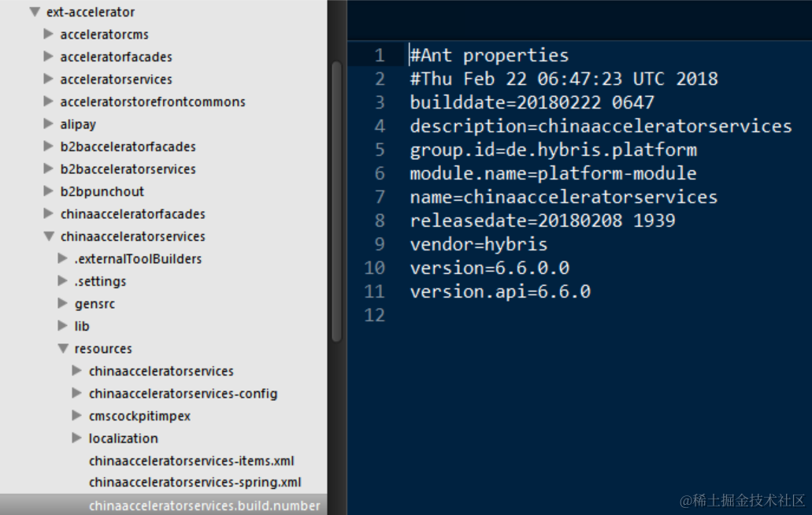Expand the acceleratorservices folder arrow
This screenshot has width=812, height=515.
[48, 79]
